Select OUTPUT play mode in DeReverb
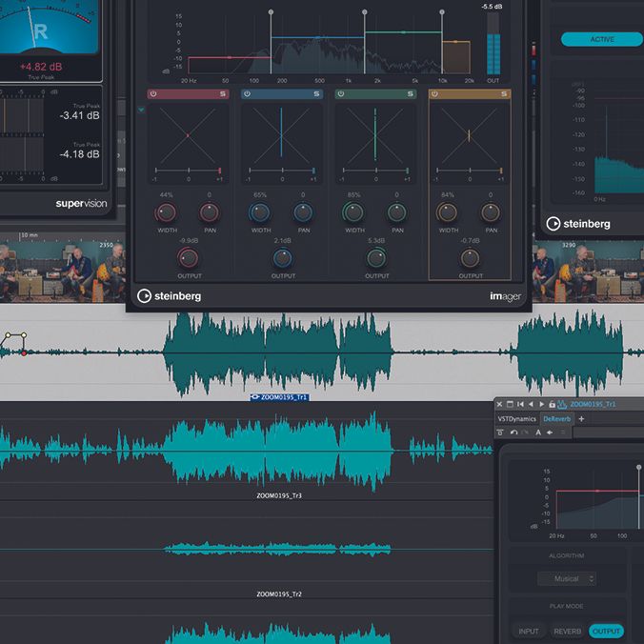The height and width of the screenshot is (644, 644). [x=606, y=631]
